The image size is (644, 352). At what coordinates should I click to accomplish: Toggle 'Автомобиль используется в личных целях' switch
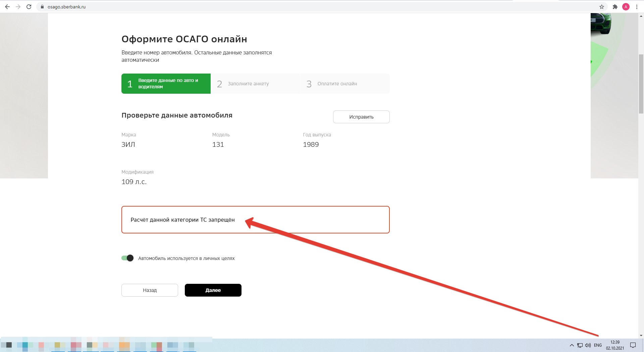tap(127, 258)
